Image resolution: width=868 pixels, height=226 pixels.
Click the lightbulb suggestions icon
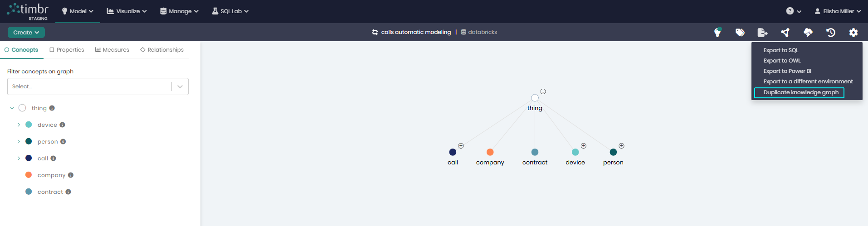pyautogui.click(x=717, y=32)
